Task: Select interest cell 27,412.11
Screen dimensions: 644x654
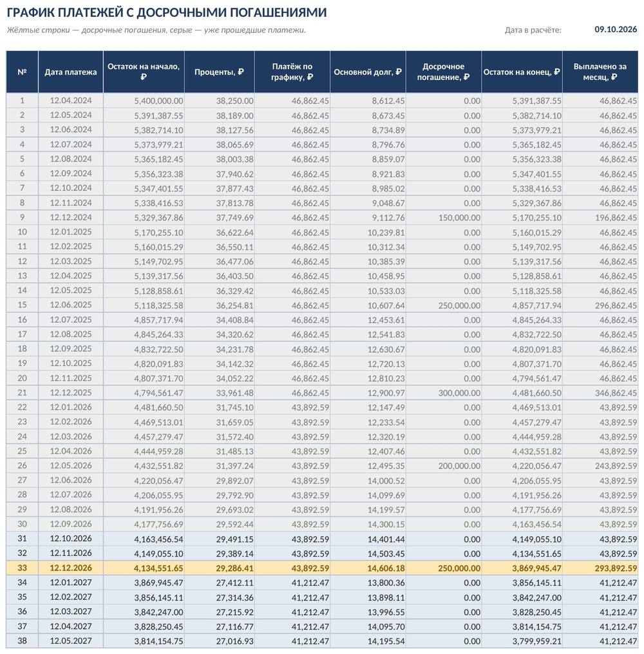Action: point(219,582)
